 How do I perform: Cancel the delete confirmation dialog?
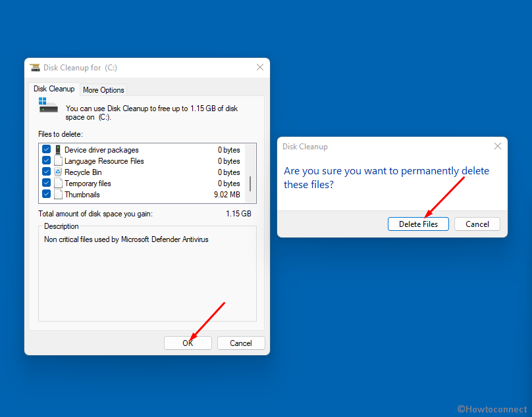477,224
